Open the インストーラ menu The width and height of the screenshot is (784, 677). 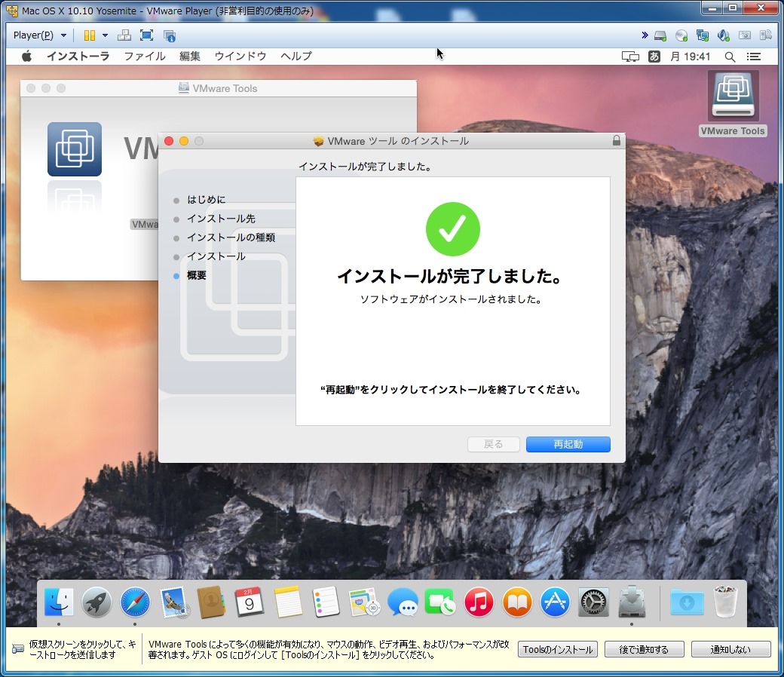pos(78,56)
